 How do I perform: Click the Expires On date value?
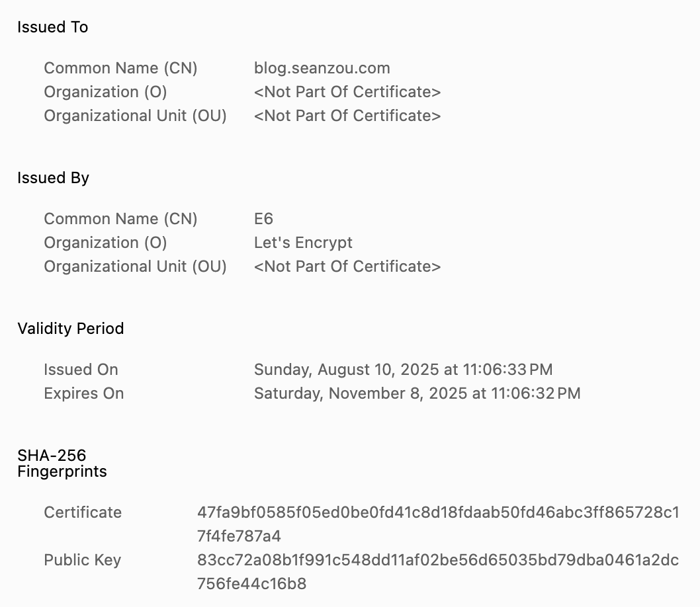click(417, 393)
